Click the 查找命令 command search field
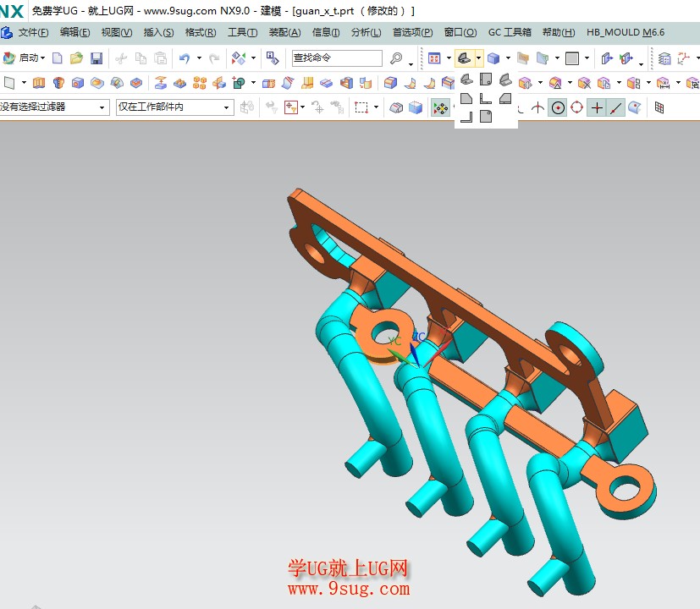Screen dimensions: 700x609 [337, 58]
